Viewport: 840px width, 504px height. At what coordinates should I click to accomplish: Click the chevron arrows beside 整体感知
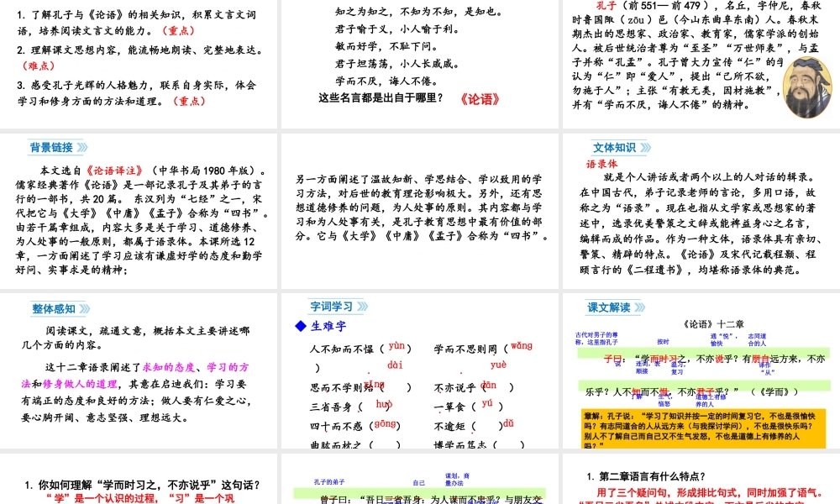coord(84,308)
